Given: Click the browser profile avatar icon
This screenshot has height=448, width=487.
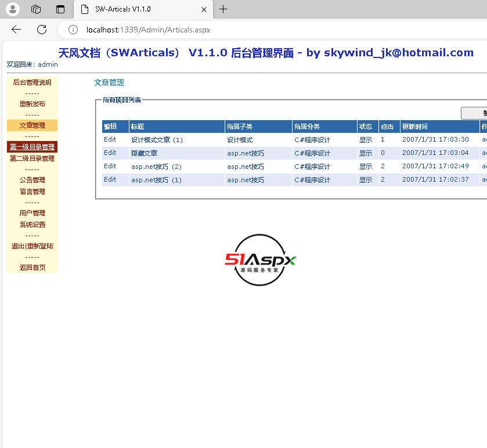Looking at the screenshot, I should pyautogui.click(x=13, y=9).
